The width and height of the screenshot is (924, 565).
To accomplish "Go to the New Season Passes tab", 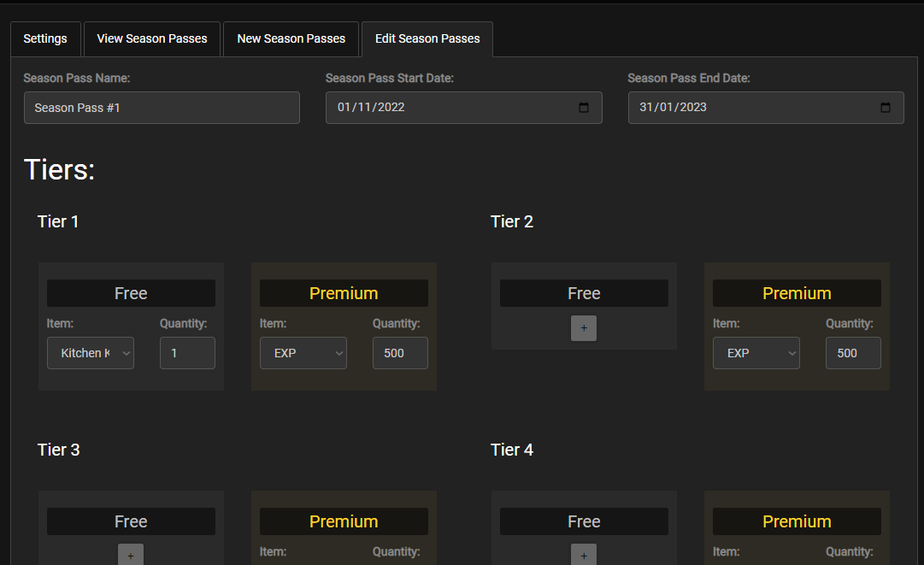I will (x=291, y=39).
